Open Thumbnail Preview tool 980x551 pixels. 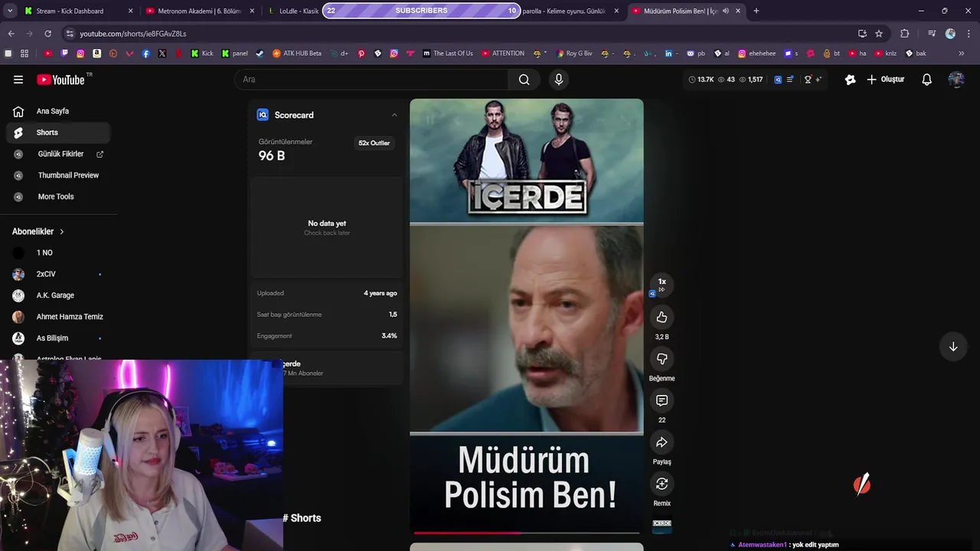[59, 175]
